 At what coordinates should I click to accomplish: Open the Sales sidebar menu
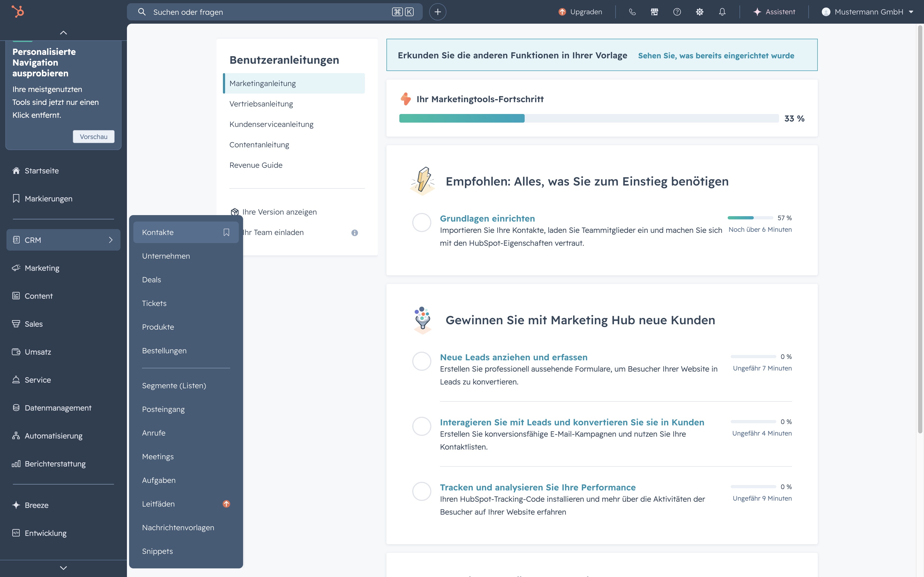pos(63,324)
